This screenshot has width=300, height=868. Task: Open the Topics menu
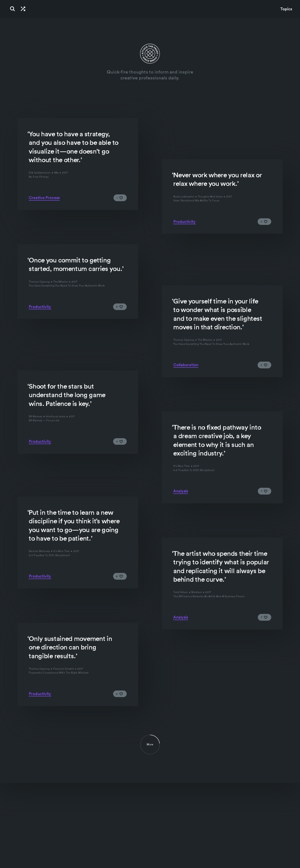tap(286, 9)
